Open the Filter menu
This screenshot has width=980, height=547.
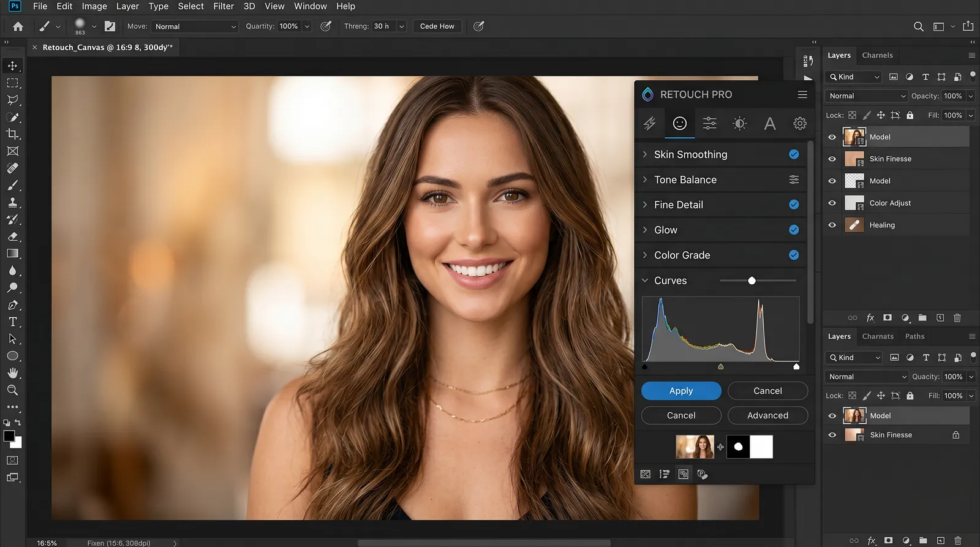[224, 6]
